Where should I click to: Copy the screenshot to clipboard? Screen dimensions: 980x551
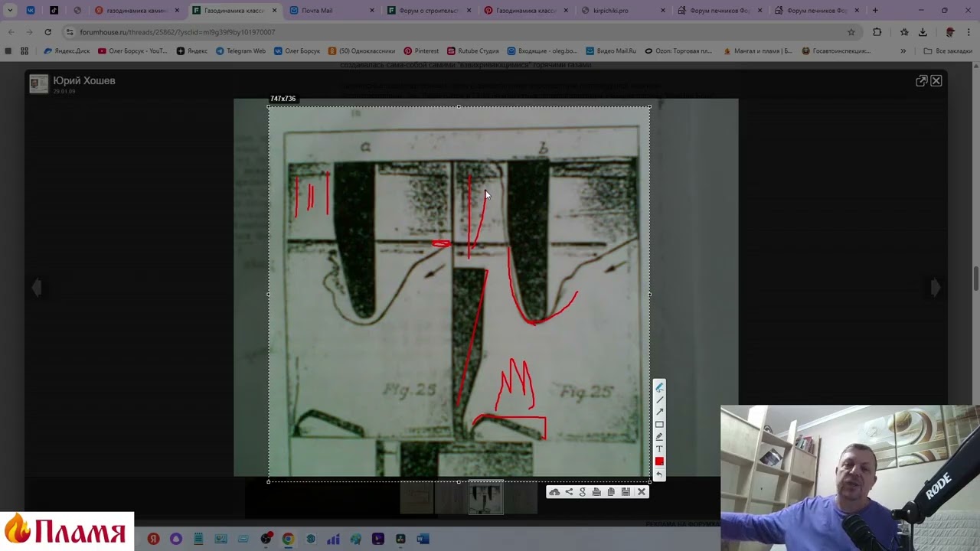[x=611, y=492]
